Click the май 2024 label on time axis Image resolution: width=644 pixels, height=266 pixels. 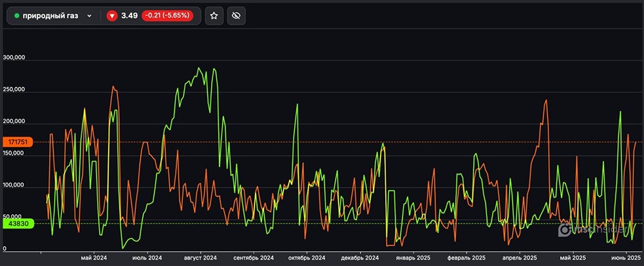click(94, 258)
